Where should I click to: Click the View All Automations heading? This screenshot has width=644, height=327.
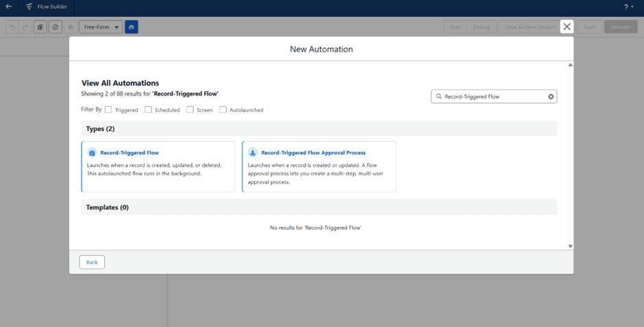click(x=121, y=83)
